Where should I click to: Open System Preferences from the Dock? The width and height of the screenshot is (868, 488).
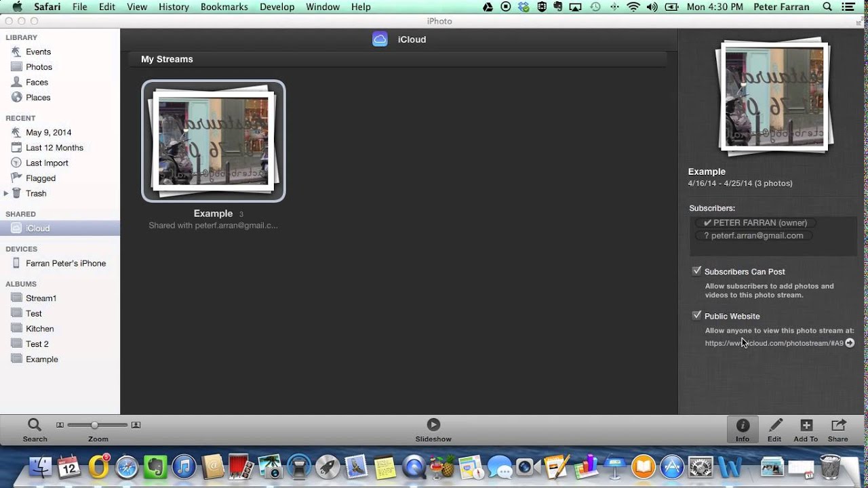point(701,467)
